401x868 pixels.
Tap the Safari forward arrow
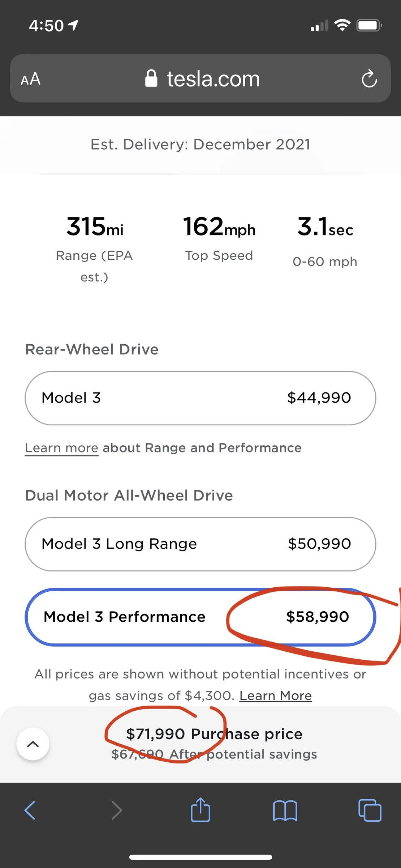[116, 810]
